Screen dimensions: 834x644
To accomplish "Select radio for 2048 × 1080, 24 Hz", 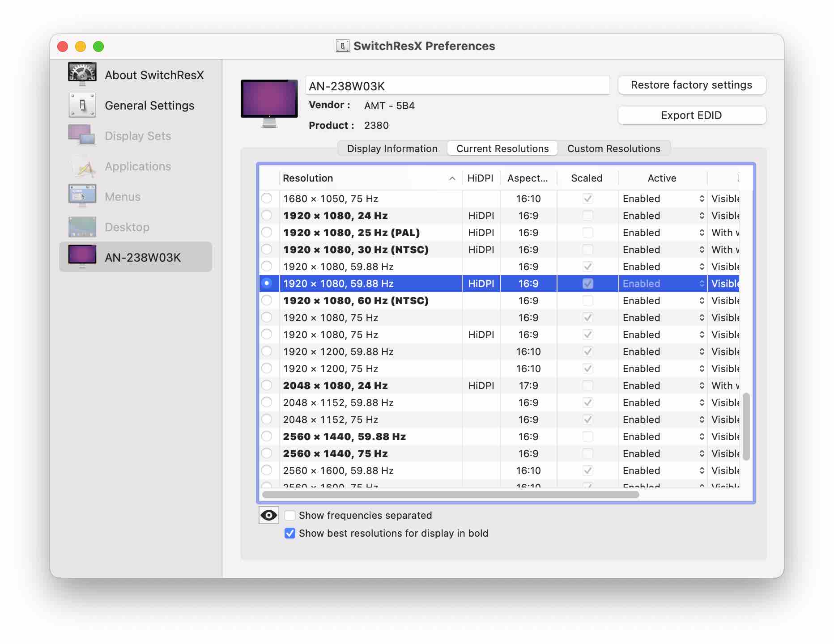I will pos(267,385).
